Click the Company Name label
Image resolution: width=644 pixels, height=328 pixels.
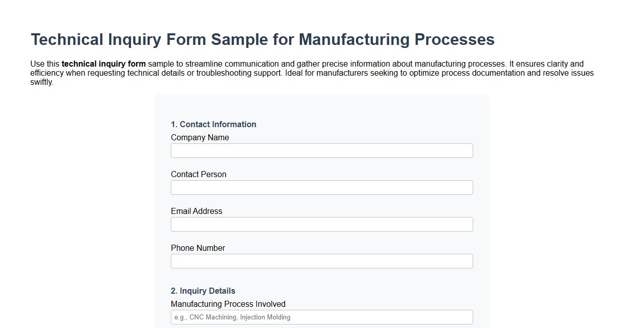pos(200,137)
